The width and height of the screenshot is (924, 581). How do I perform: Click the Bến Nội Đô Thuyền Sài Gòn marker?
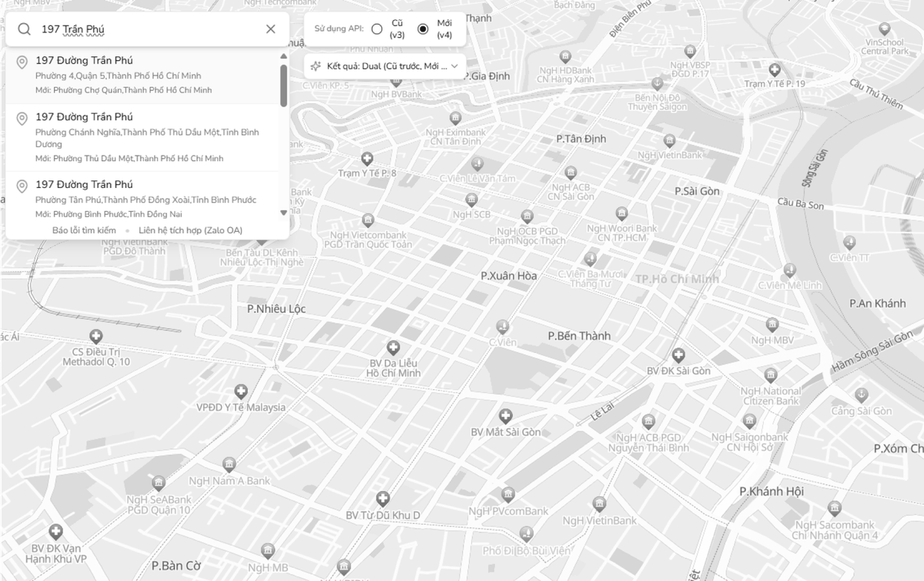pos(656,82)
